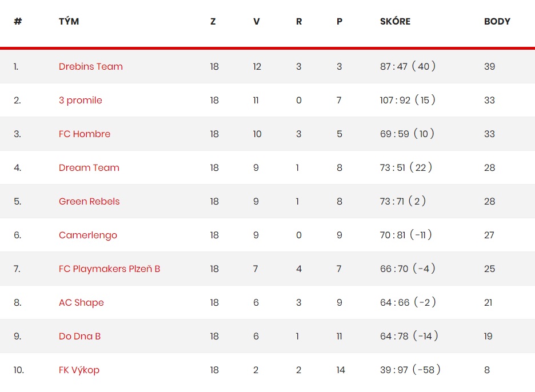Screen dimensions: 535x392
Task: Click the # rank column header
Action: coord(18,21)
